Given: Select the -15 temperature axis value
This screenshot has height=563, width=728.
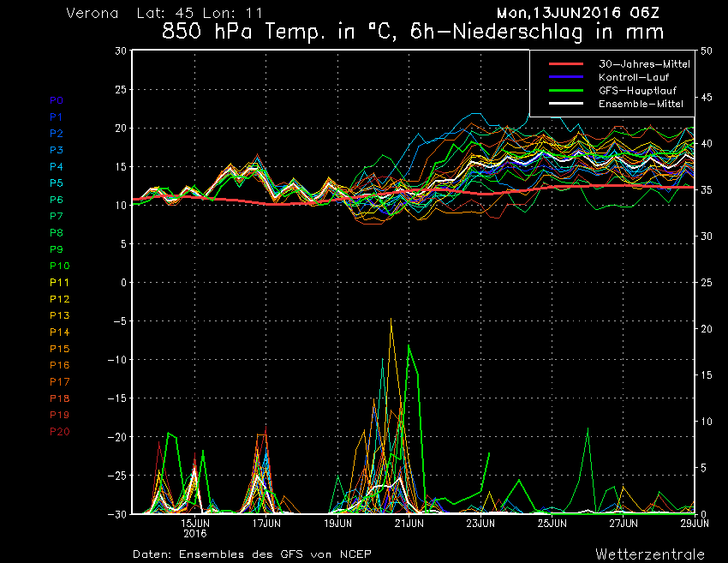Looking at the screenshot, I should click(116, 398).
